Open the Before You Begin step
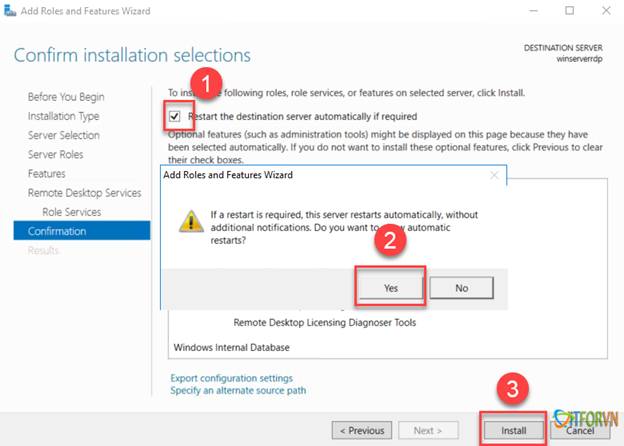 pos(66,97)
